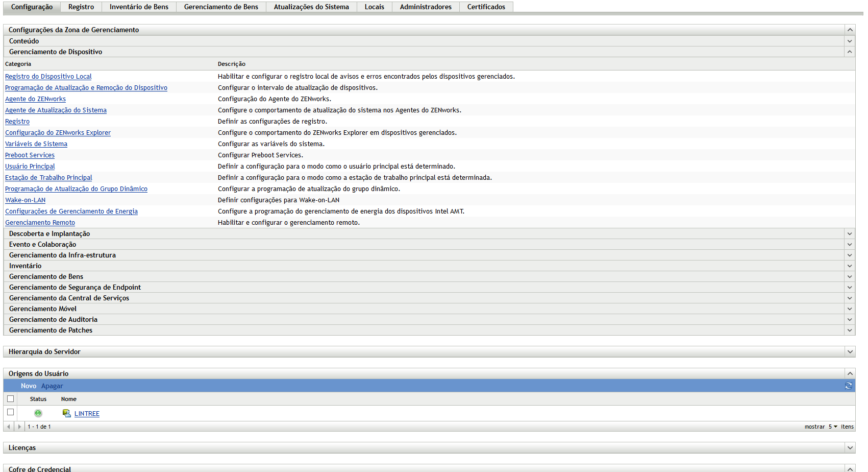Collapse the Configurações da Zona de Gerenciamento panel
This screenshot has width=868, height=472.
850,30
